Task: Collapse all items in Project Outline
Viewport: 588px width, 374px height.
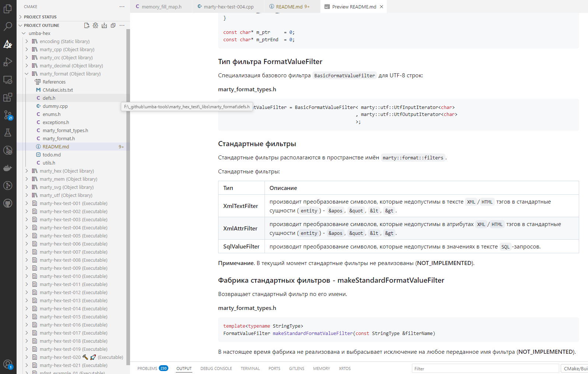Action: point(113,25)
